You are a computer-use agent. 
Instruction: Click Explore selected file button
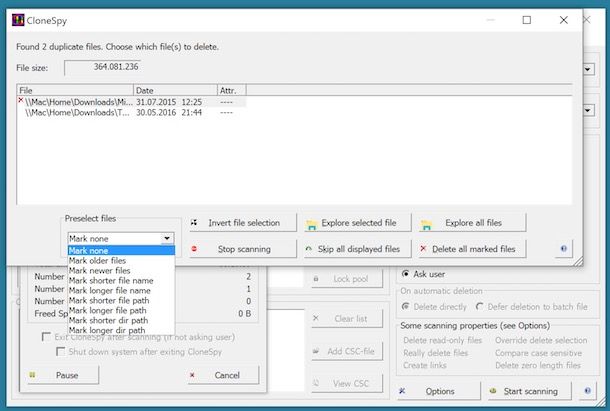coord(357,223)
